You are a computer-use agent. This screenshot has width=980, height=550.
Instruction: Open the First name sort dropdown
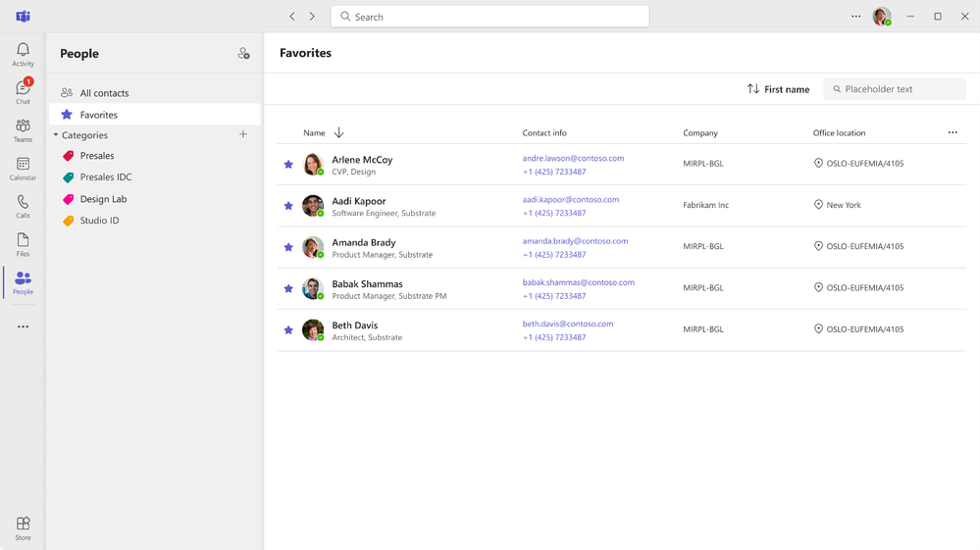pos(778,89)
